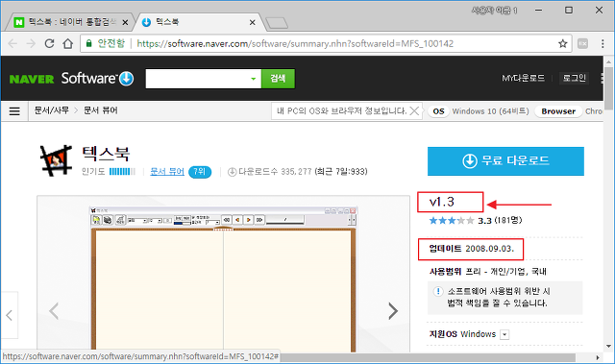Click the secure padlock icon in address bar

click(x=89, y=43)
